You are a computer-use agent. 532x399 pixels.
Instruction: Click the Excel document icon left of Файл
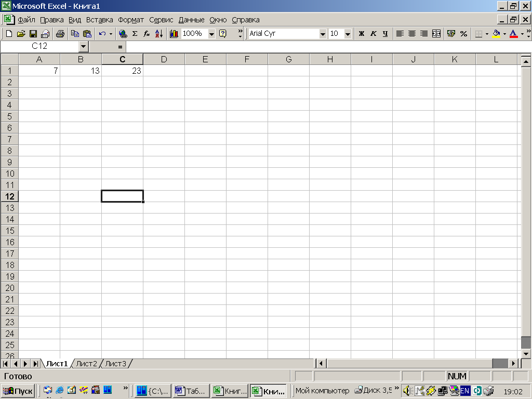9,20
